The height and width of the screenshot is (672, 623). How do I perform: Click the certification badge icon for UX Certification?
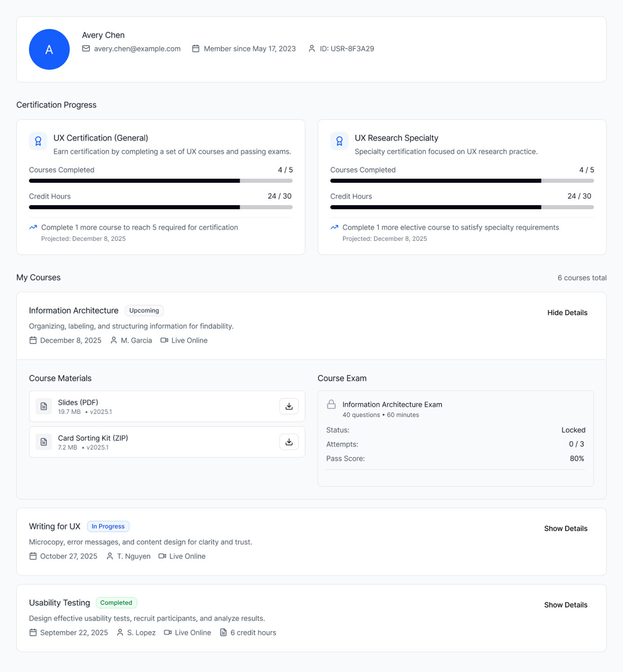pyautogui.click(x=38, y=141)
